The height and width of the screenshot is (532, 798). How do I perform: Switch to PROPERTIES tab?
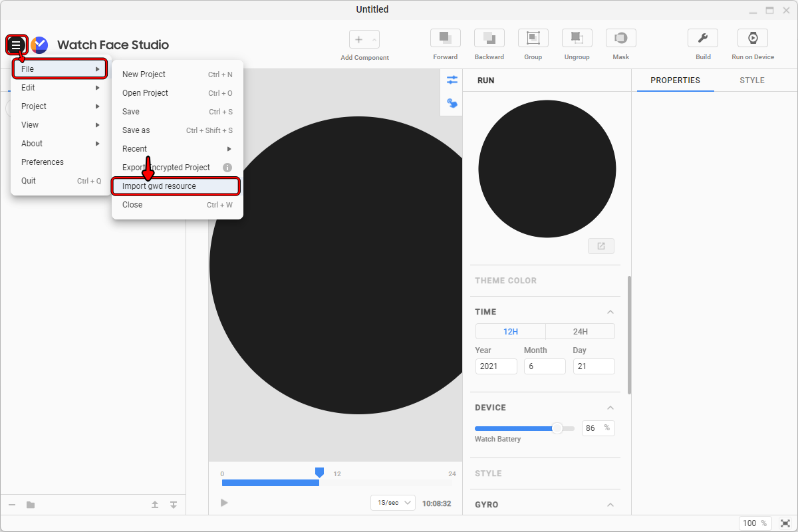[675, 80]
